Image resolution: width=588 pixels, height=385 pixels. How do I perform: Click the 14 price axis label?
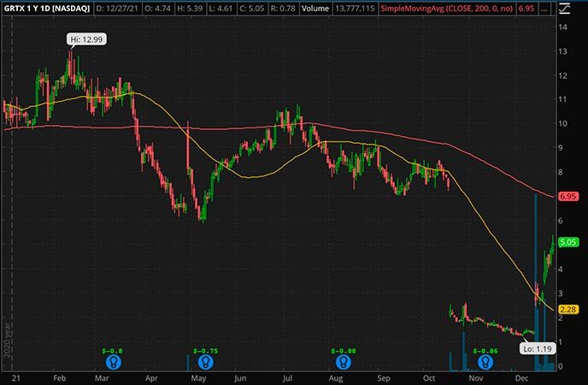click(562, 27)
